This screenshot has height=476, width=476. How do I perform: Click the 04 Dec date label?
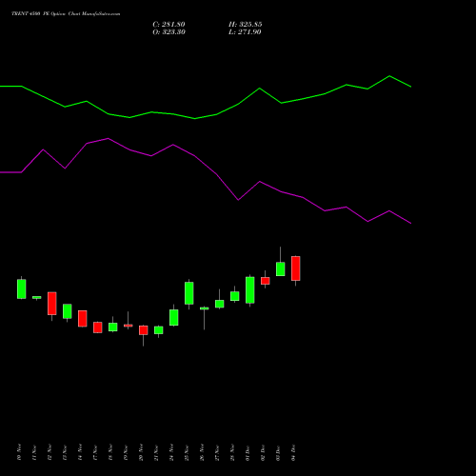point(293,452)
